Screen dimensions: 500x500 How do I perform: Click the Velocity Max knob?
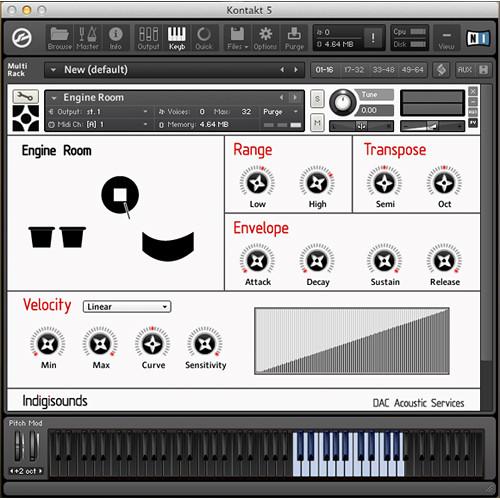100,343
